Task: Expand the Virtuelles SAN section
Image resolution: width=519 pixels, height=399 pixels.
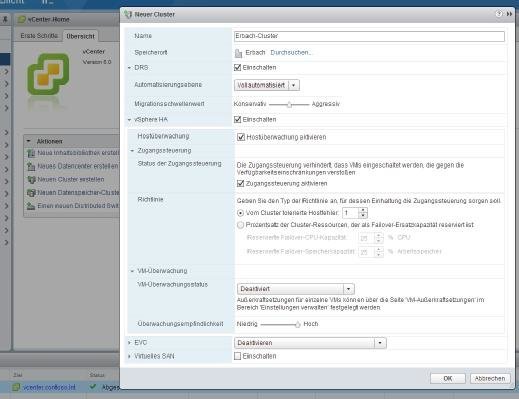Action: (129, 356)
